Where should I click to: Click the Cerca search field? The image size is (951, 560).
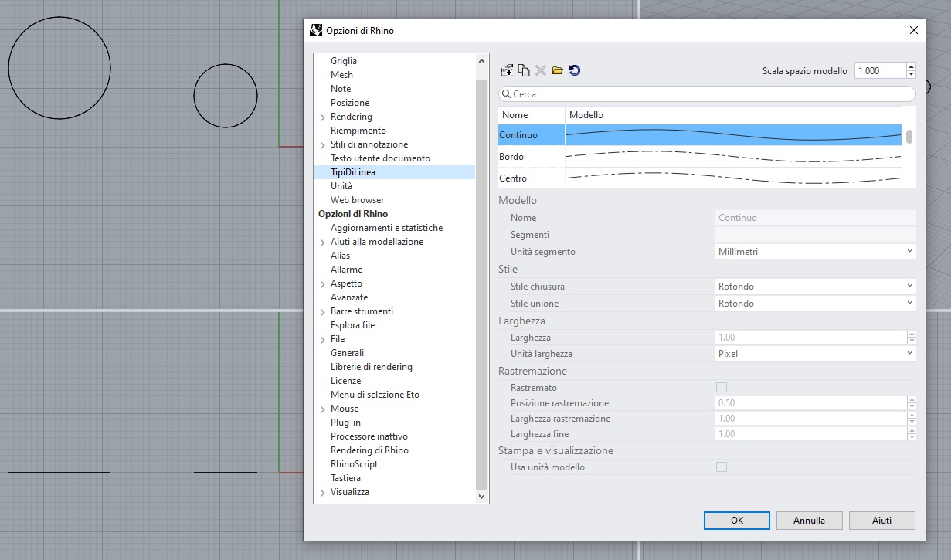(x=707, y=93)
